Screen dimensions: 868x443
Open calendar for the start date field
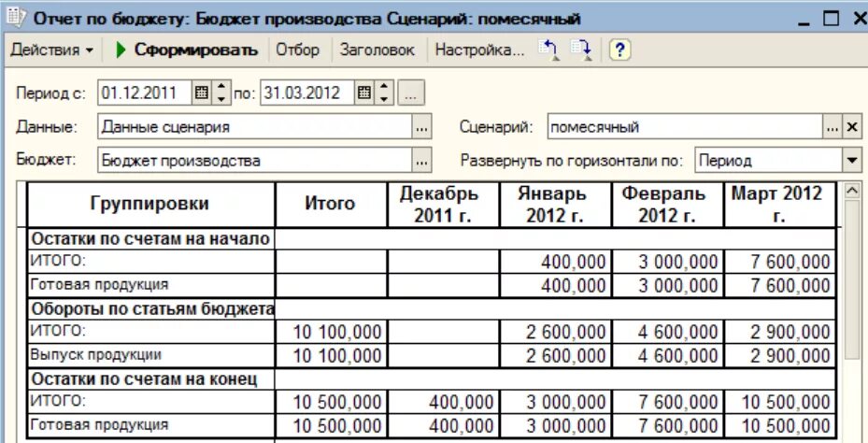pos(202,93)
